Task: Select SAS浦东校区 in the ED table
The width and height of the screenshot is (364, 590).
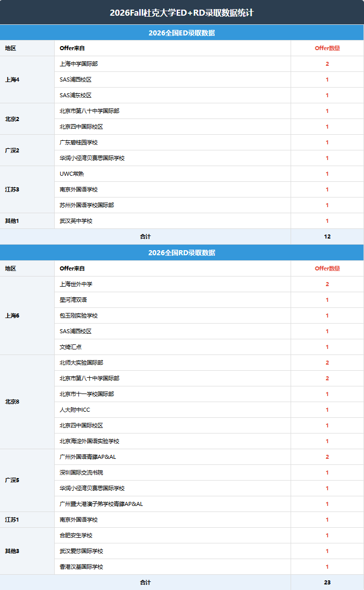Action: click(75, 95)
